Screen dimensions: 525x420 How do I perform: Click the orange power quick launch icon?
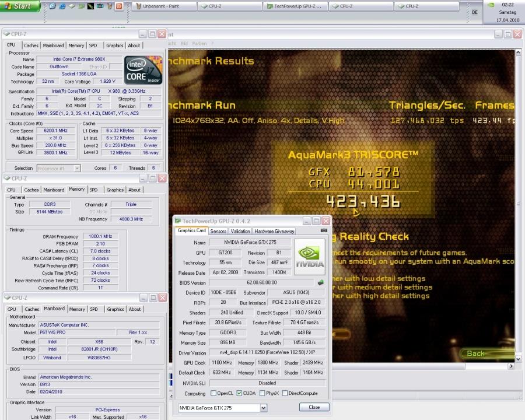point(119,6)
